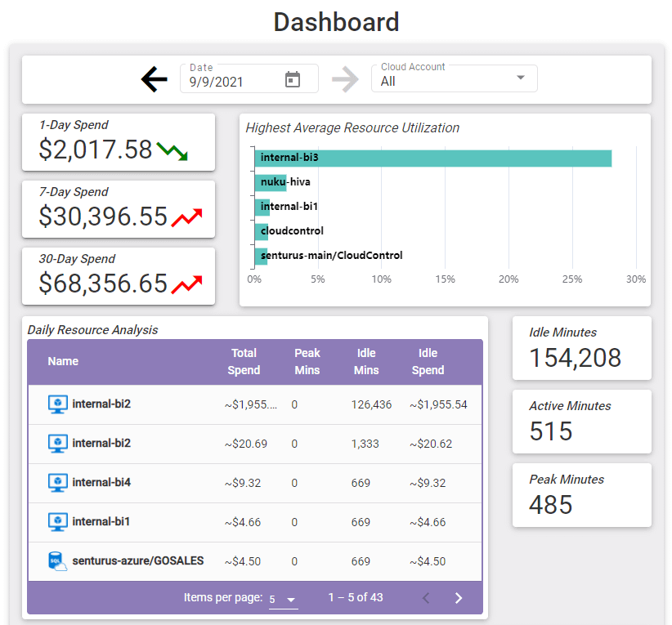672x625 pixels.
Task: Click the senturus-azure/GOSALES SQL database icon
Action: click(57, 561)
